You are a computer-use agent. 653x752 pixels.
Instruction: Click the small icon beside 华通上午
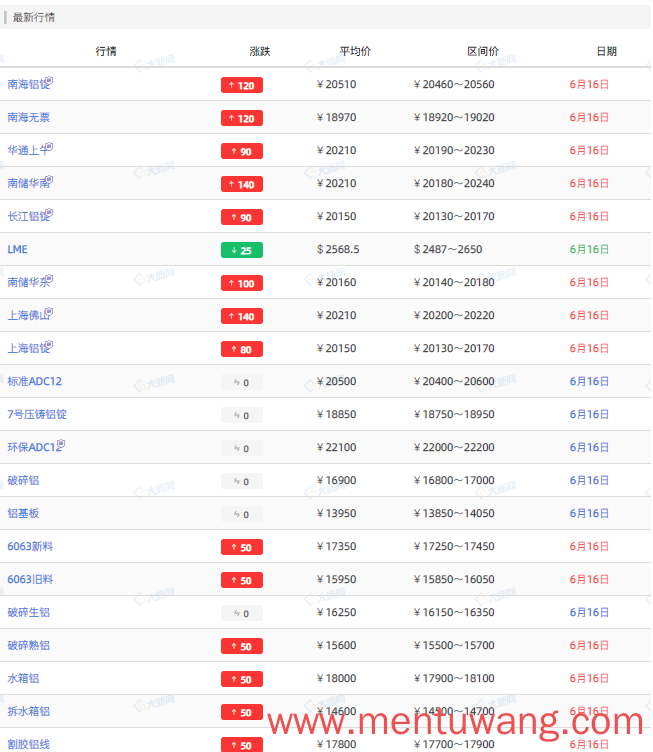pyautogui.click(x=49, y=146)
